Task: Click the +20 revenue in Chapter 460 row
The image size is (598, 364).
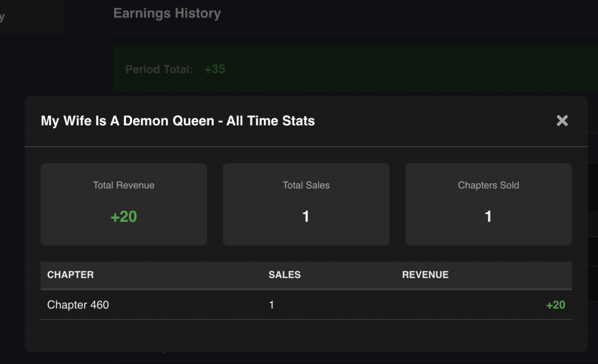Action: pyautogui.click(x=555, y=304)
